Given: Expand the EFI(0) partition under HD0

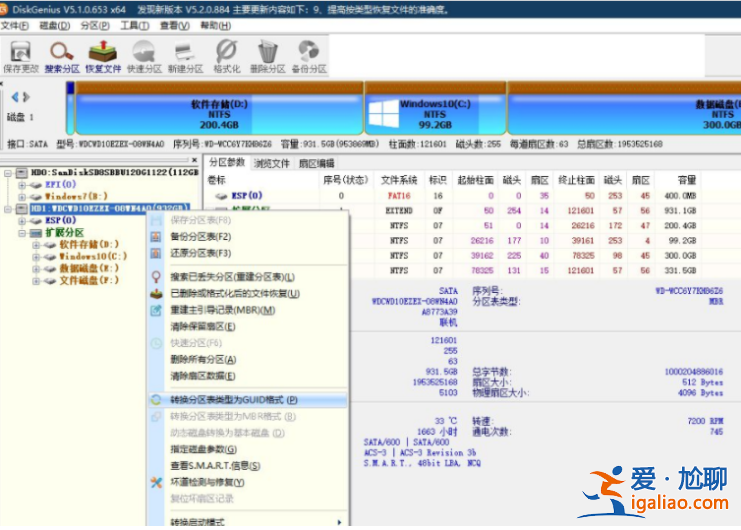Looking at the screenshot, I should click(22, 185).
